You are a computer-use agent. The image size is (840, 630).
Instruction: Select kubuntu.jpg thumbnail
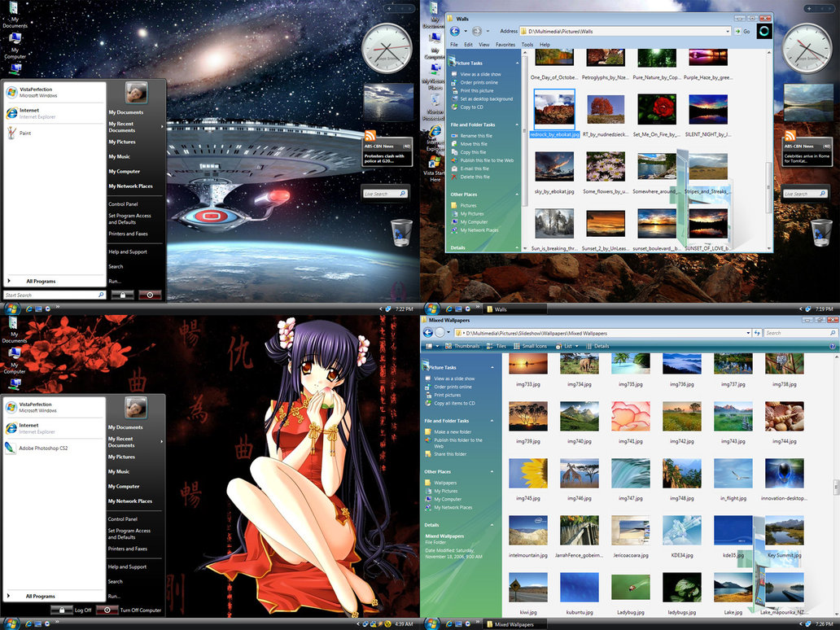coord(580,588)
